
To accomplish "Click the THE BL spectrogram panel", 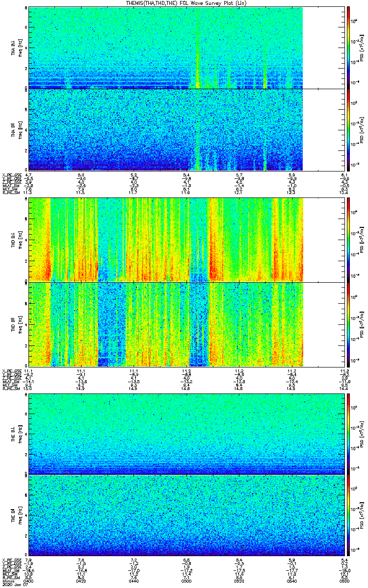I will 187,434.
